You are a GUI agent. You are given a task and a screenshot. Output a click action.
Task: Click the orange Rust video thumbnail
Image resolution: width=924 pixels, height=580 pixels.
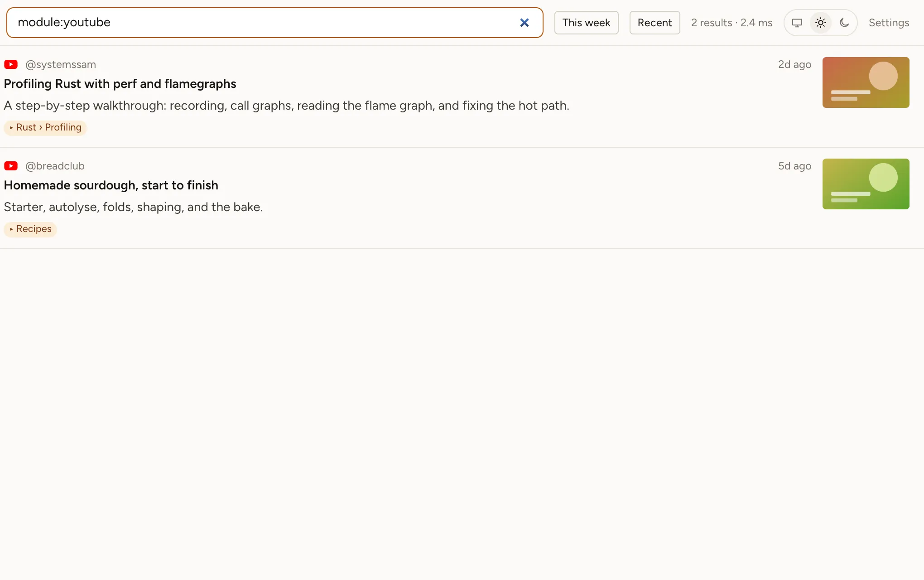pos(866,82)
